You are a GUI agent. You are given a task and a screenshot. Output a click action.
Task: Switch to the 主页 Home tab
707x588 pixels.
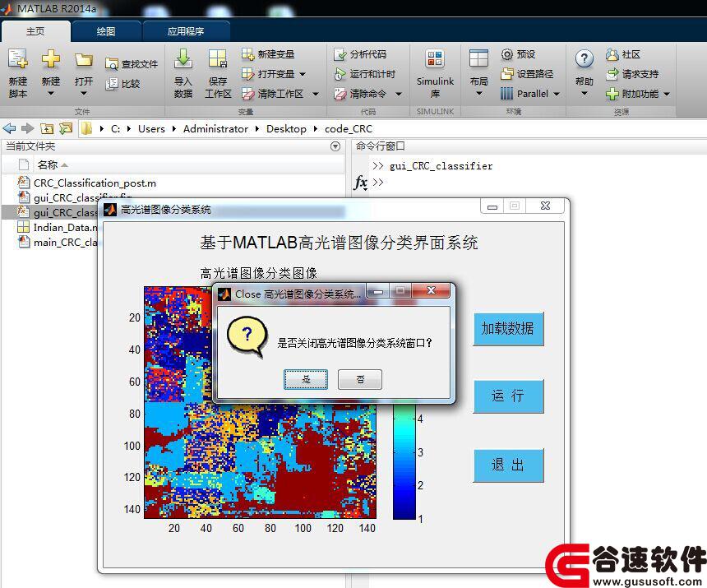pyautogui.click(x=35, y=31)
